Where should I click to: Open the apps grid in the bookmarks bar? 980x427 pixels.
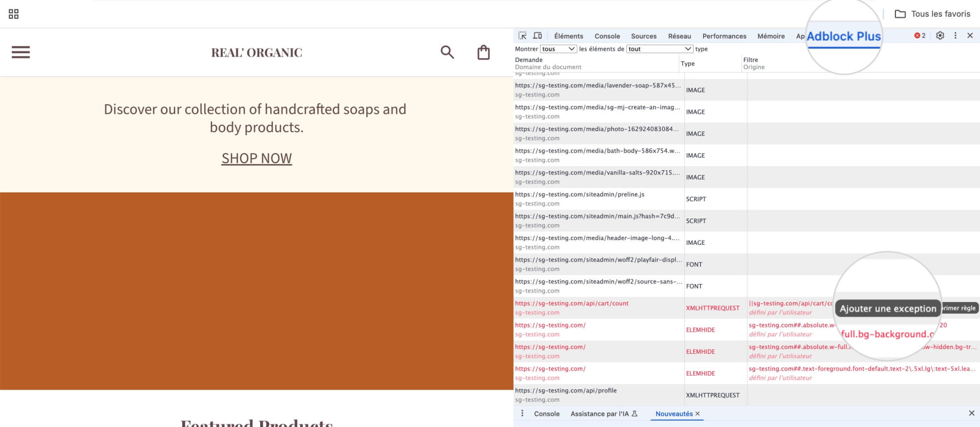pyautogui.click(x=14, y=14)
